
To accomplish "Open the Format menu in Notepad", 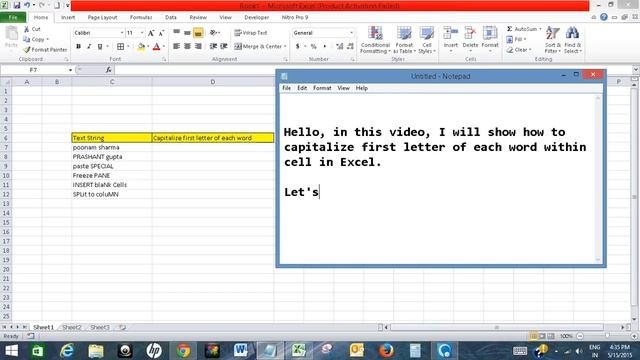I will click(322, 88).
